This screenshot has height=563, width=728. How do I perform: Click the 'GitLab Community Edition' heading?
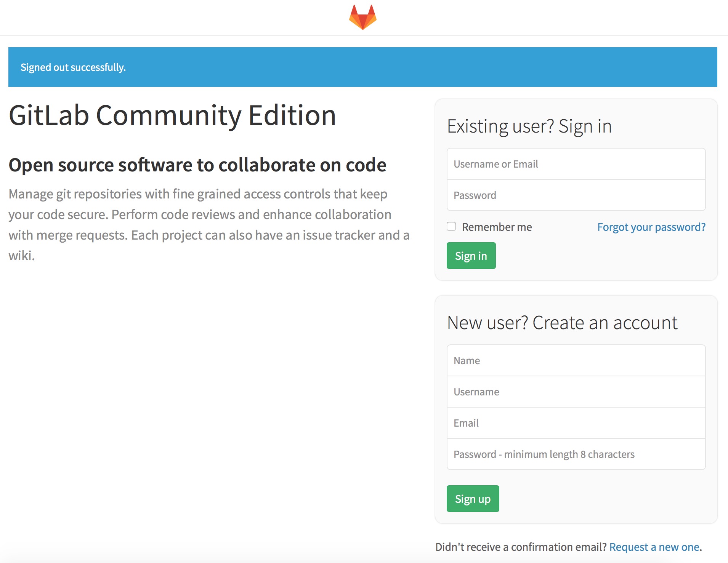click(172, 115)
